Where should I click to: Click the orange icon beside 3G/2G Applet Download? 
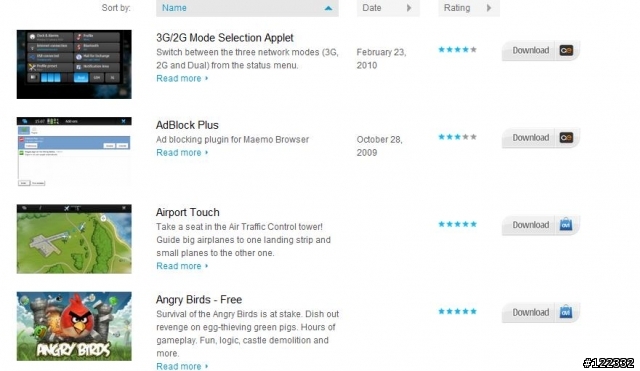pyautogui.click(x=566, y=50)
